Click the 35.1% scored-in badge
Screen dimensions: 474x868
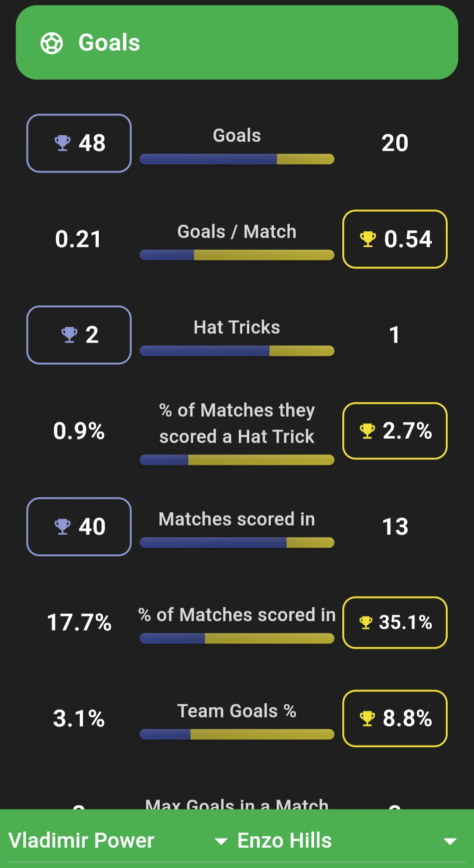395,623
